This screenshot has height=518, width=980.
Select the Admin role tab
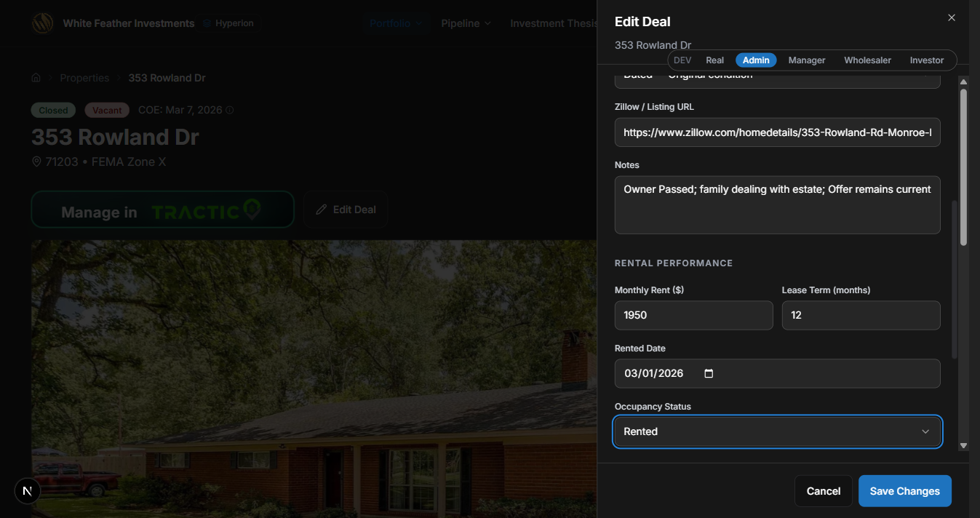pos(756,60)
